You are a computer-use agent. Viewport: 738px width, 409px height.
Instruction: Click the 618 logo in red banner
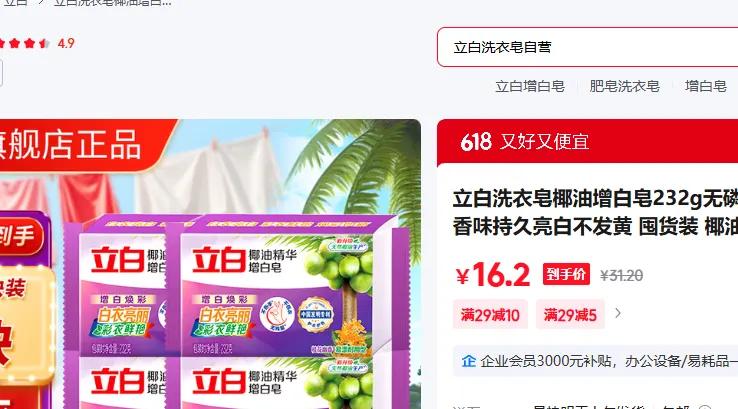476,142
